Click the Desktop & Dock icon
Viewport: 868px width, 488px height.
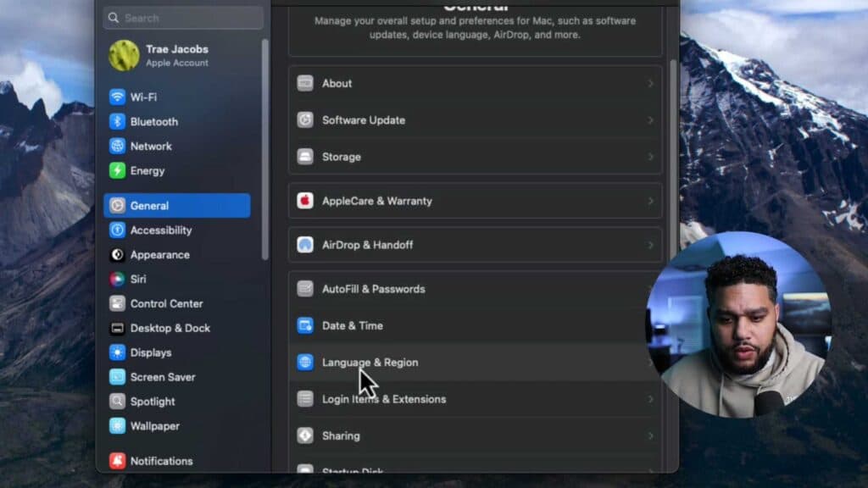tap(117, 328)
